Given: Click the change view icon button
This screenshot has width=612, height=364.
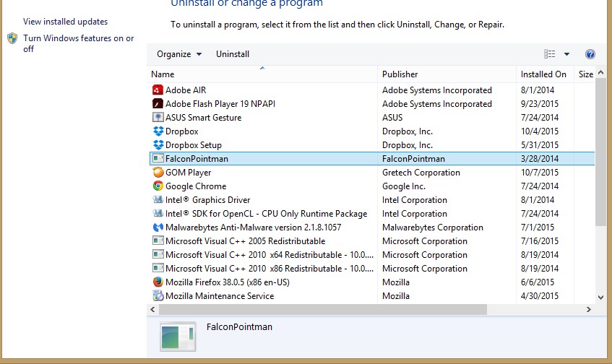Looking at the screenshot, I should [550, 54].
